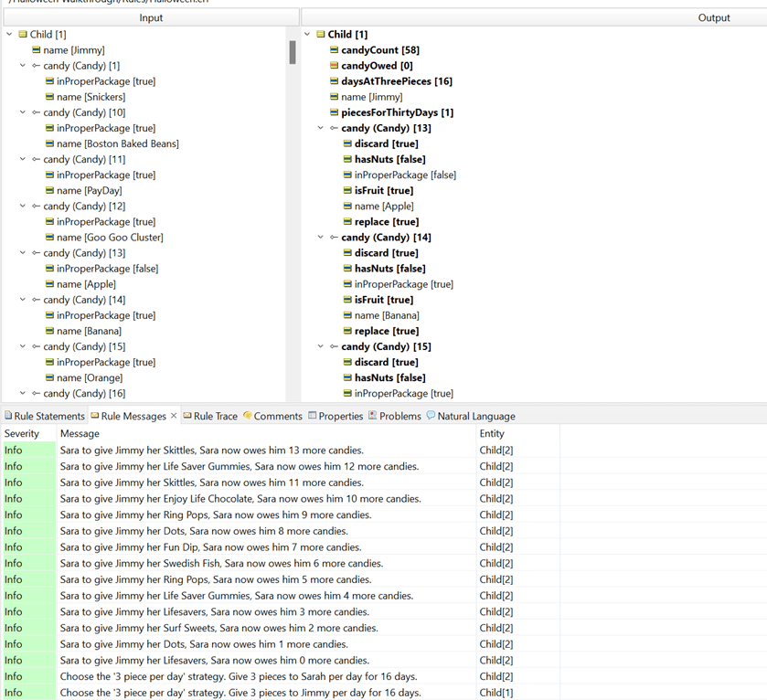Open the Problems tab
Image resolution: width=767 pixels, height=700 pixels.
[399, 416]
